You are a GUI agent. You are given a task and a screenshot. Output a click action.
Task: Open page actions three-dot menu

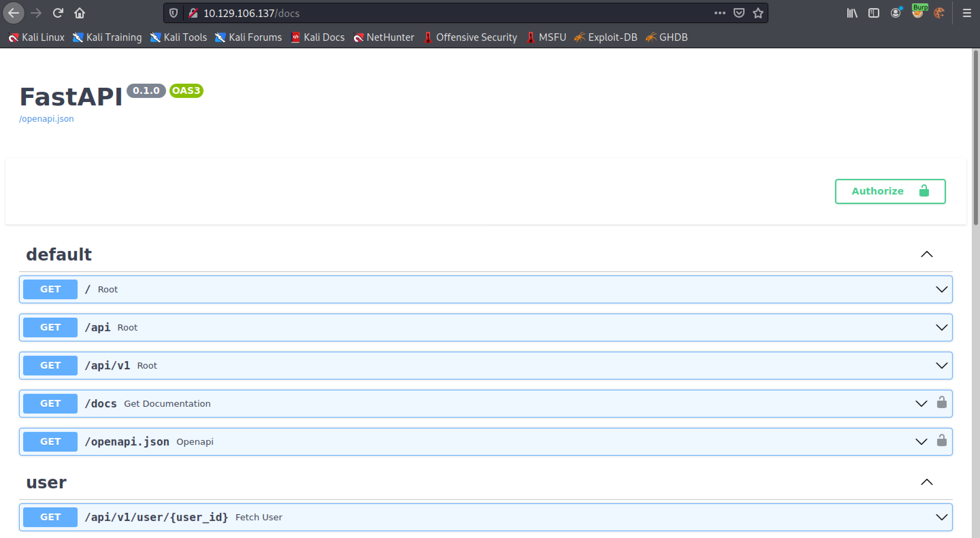click(x=720, y=13)
